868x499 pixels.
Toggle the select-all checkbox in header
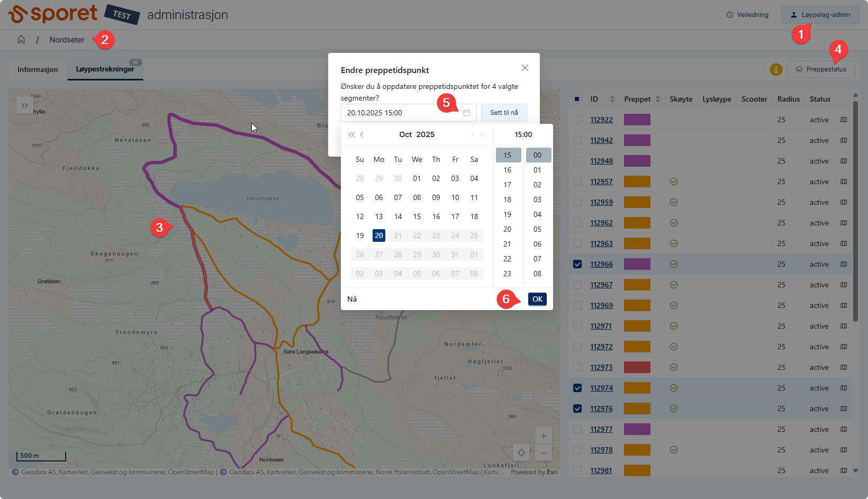tap(577, 99)
